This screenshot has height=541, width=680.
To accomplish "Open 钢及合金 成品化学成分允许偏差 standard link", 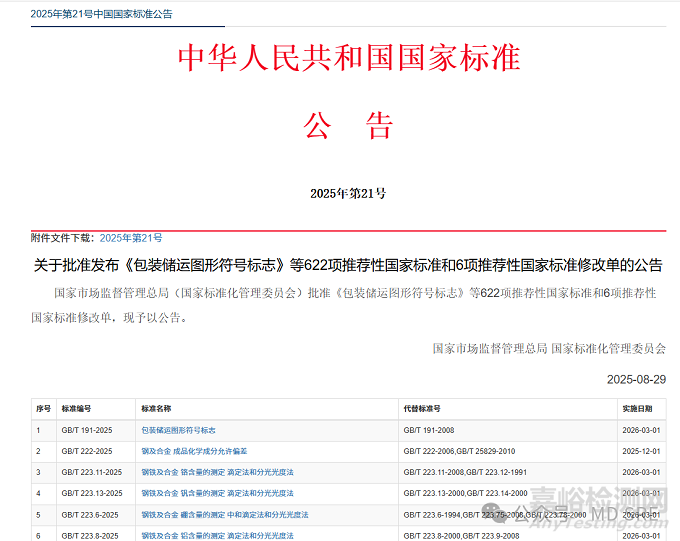I will click(194, 451).
